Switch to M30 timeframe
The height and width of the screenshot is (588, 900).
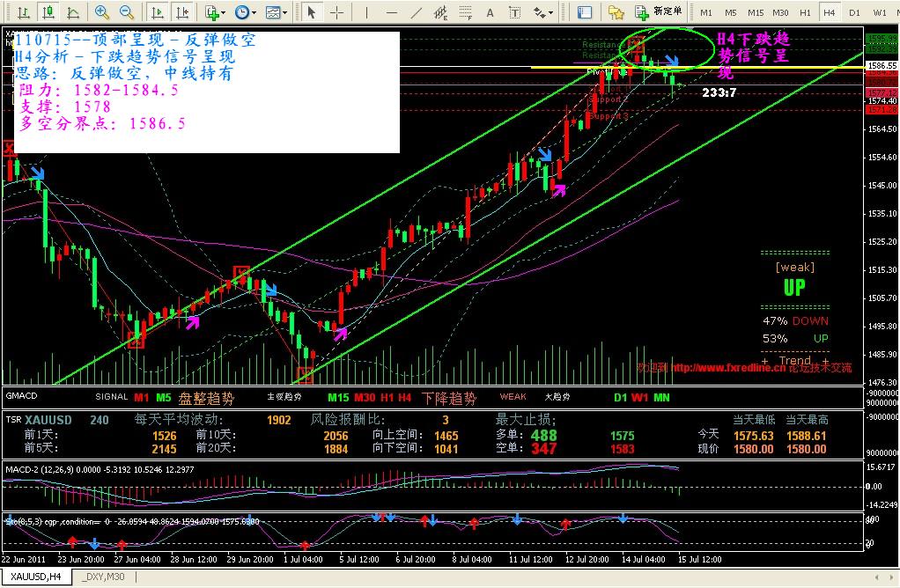[x=780, y=12]
